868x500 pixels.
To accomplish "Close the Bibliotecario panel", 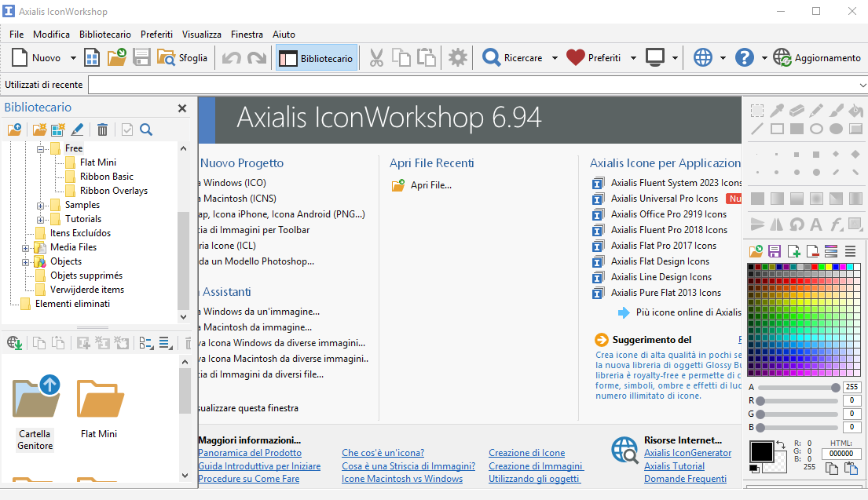I will pos(182,108).
